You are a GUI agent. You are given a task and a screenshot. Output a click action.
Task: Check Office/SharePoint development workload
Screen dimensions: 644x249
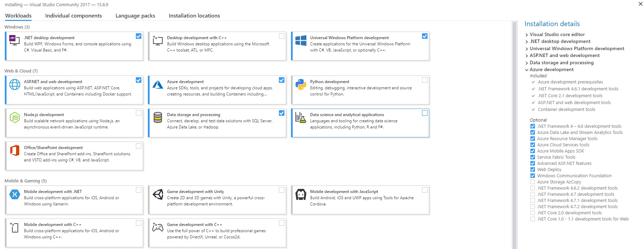point(139,146)
